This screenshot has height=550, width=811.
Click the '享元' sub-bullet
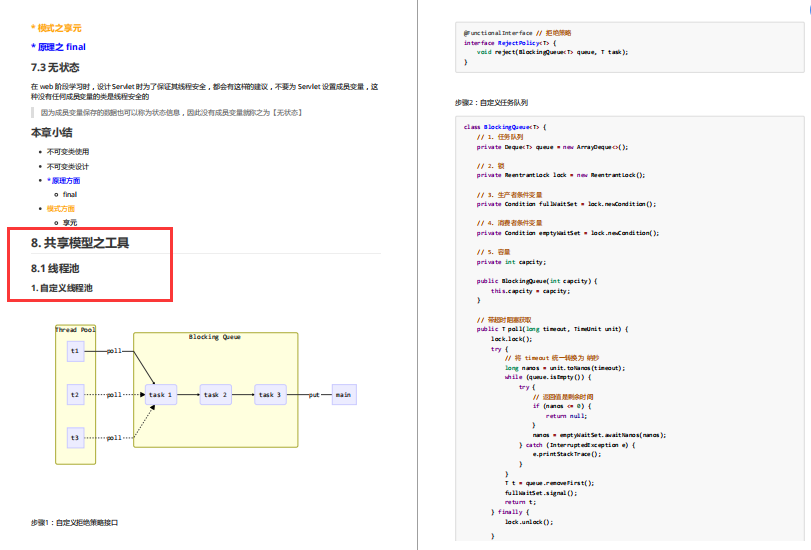[70, 222]
